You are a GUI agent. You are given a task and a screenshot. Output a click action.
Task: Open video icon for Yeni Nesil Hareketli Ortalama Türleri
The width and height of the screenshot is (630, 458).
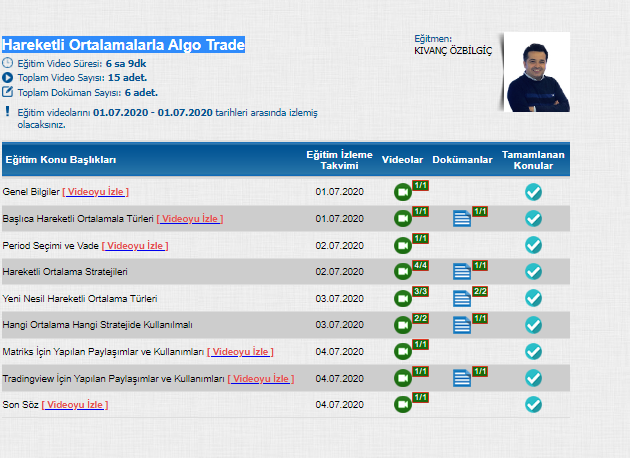403,299
